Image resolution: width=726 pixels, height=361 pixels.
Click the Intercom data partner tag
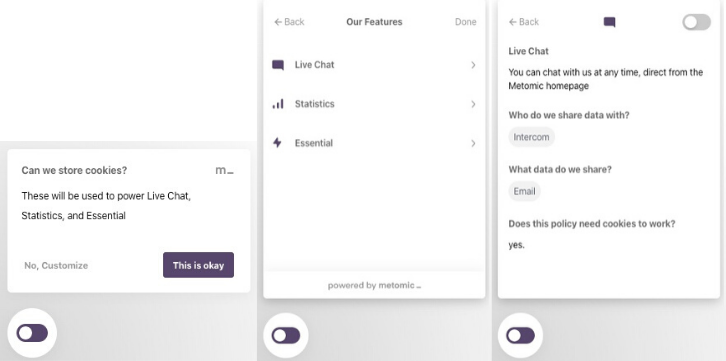click(x=531, y=137)
